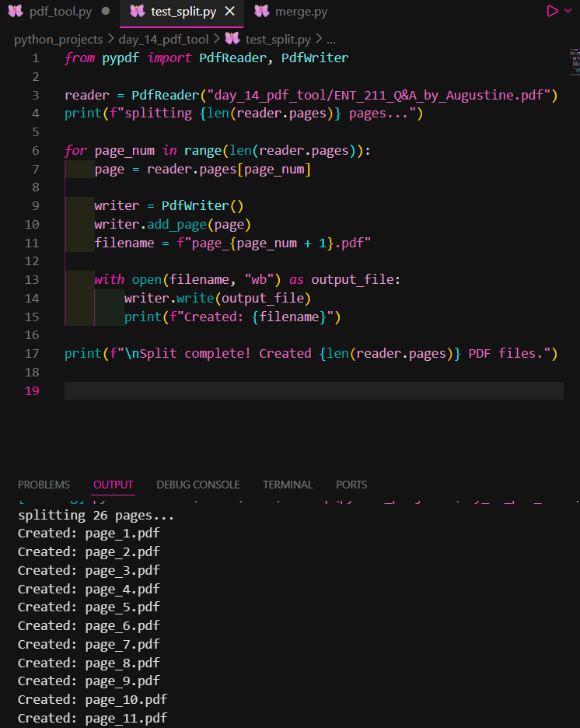Viewport: 580px width, 728px height.
Task: Click 'add_page' method on line 10
Action: (176, 225)
